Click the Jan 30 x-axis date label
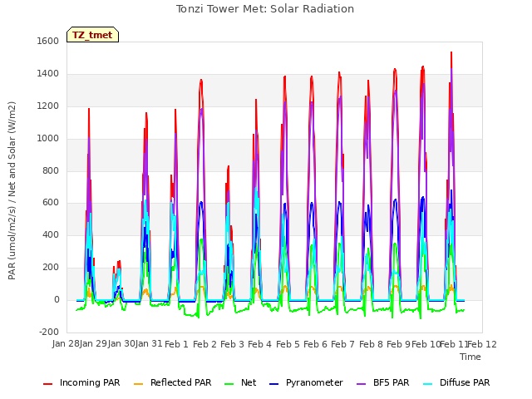This screenshot has height=399, width=532. pos(121,344)
